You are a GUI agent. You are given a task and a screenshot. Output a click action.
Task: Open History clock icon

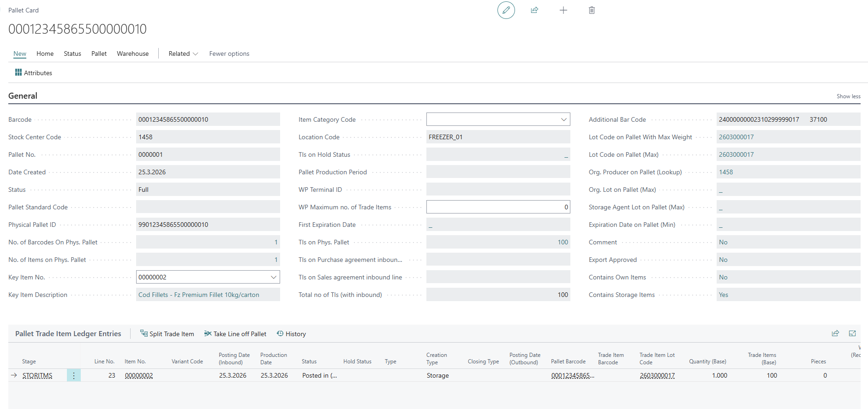pyautogui.click(x=280, y=333)
